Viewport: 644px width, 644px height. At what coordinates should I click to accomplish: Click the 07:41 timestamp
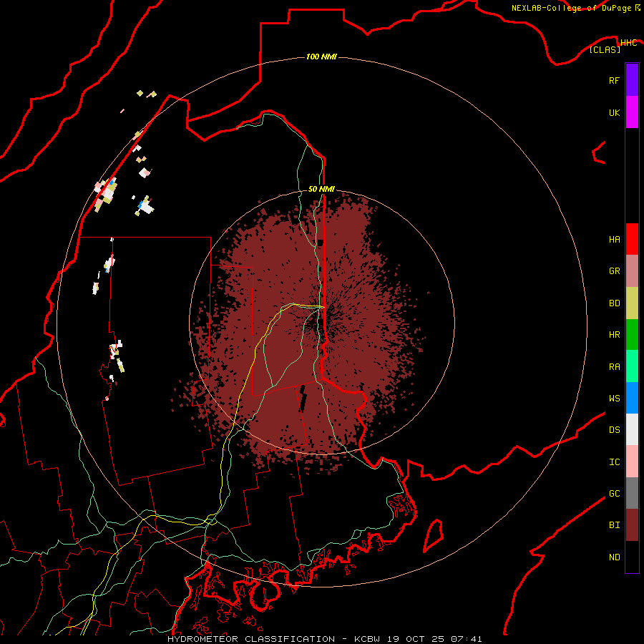click(466, 639)
